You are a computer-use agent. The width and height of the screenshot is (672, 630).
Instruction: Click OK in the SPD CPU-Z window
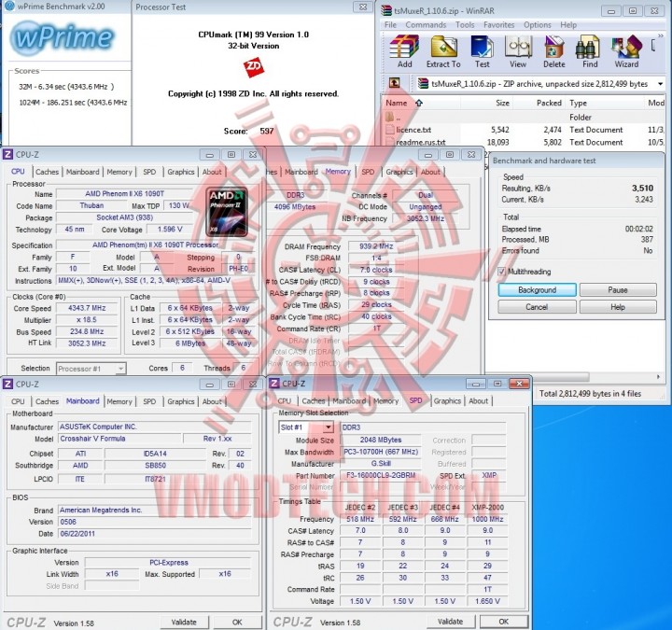[504, 622]
